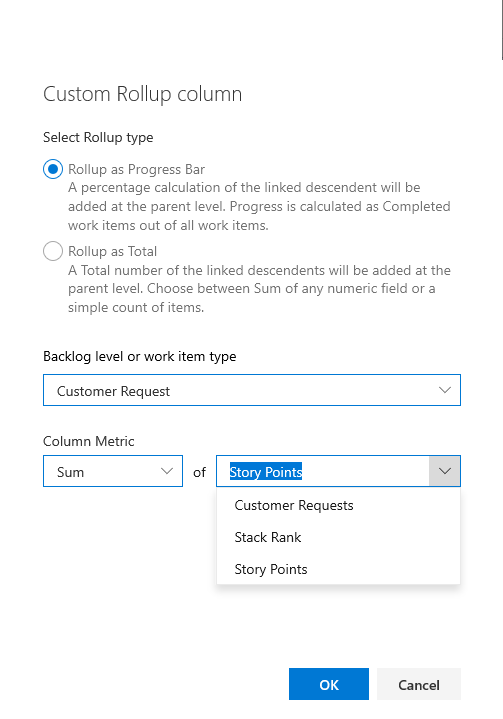Click the progress bar percentage calculation description
This screenshot has width=503, height=719.
tap(259, 206)
